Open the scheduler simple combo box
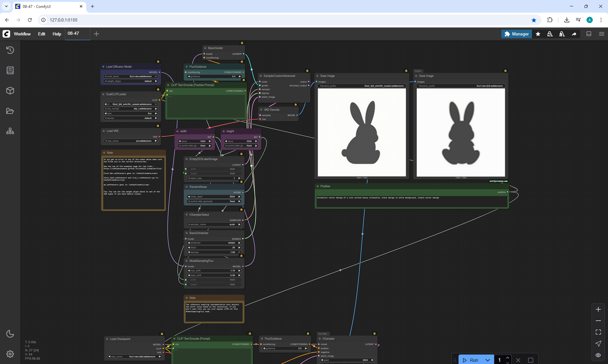 tap(214, 243)
